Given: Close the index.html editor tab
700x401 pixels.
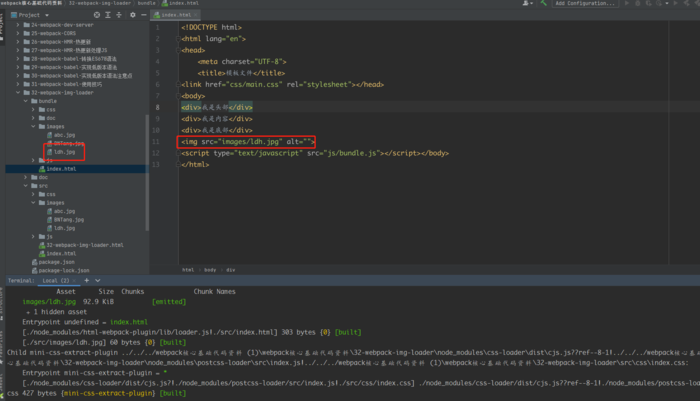Looking at the screenshot, I should [196, 15].
